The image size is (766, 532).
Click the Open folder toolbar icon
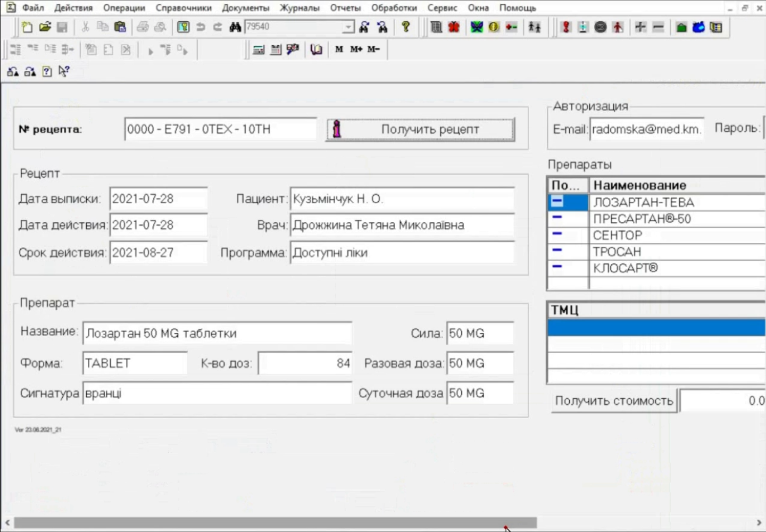click(x=45, y=27)
